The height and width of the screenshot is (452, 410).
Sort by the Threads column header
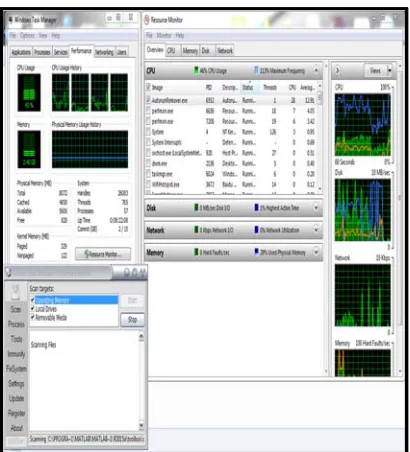[270, 87]
